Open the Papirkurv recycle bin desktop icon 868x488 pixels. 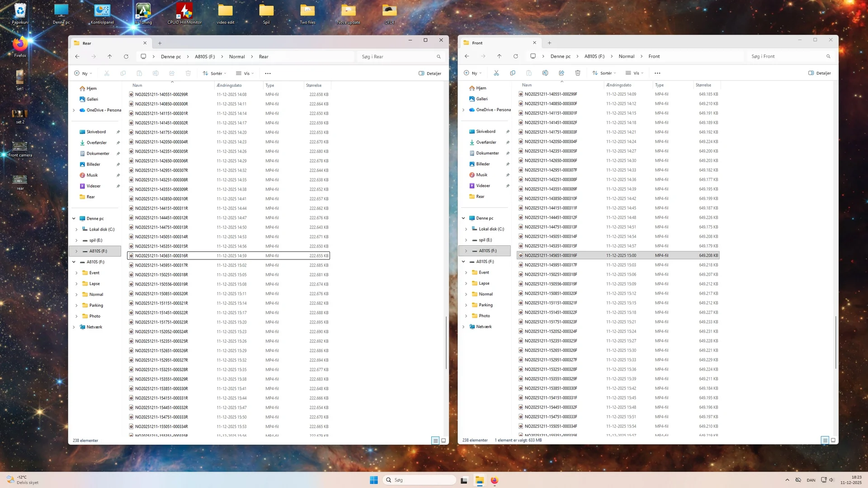pos(20,14)
